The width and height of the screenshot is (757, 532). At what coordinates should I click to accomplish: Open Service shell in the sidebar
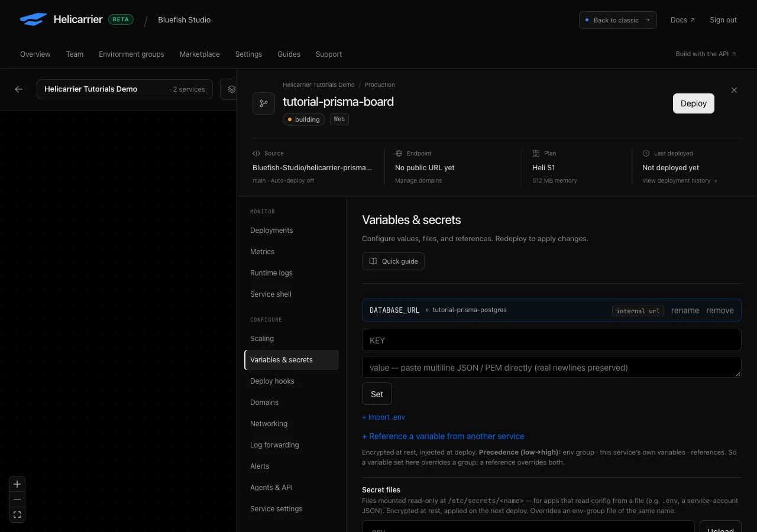(x=271, y=294)
